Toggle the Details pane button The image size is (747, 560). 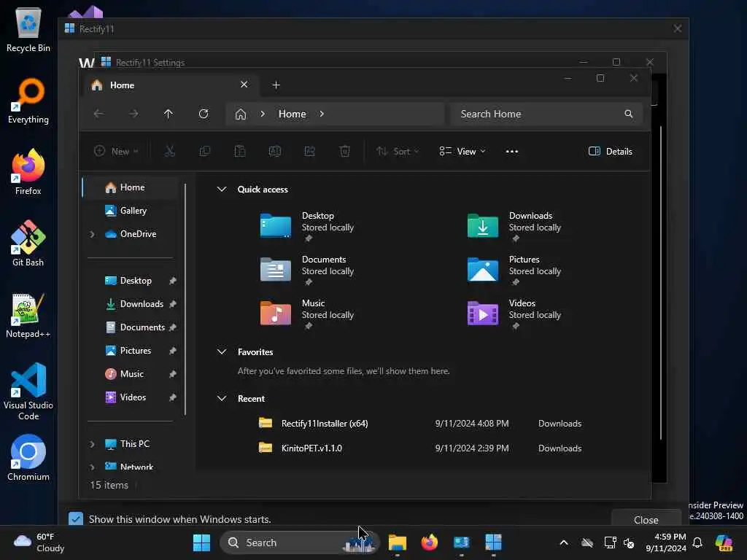click(x=611, y=152)
